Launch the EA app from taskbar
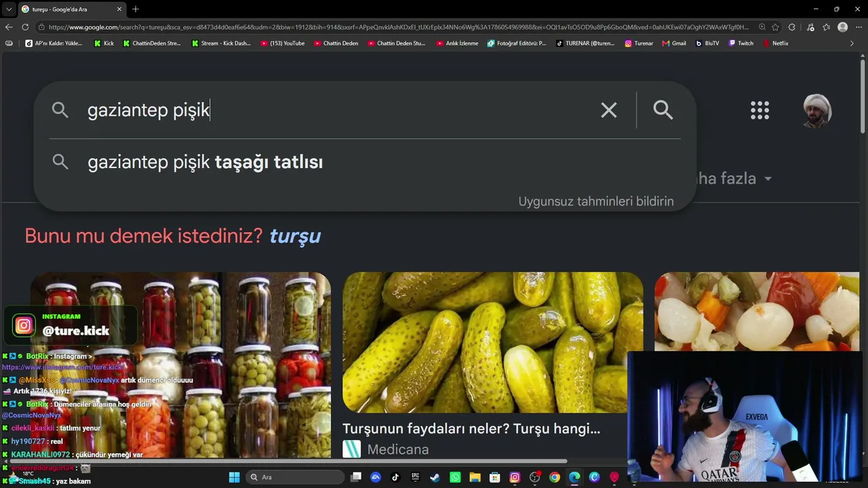This screenshot has width=868, height=488. pyautogui.click(x=376, y=477)
